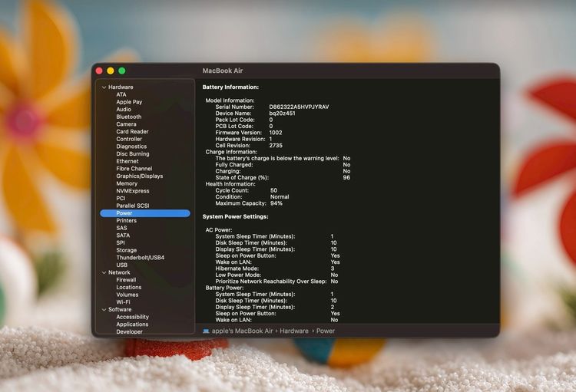Image resolution: width=576 pixels, height=392 pixels.
Task: Select SPI in the sidebar
Action: tap(121, 242)
